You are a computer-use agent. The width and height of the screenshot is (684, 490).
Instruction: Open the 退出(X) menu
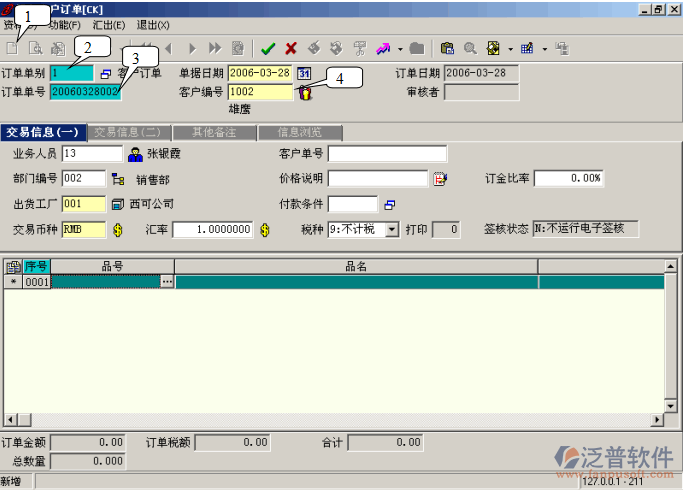click(x=153, y=25)
